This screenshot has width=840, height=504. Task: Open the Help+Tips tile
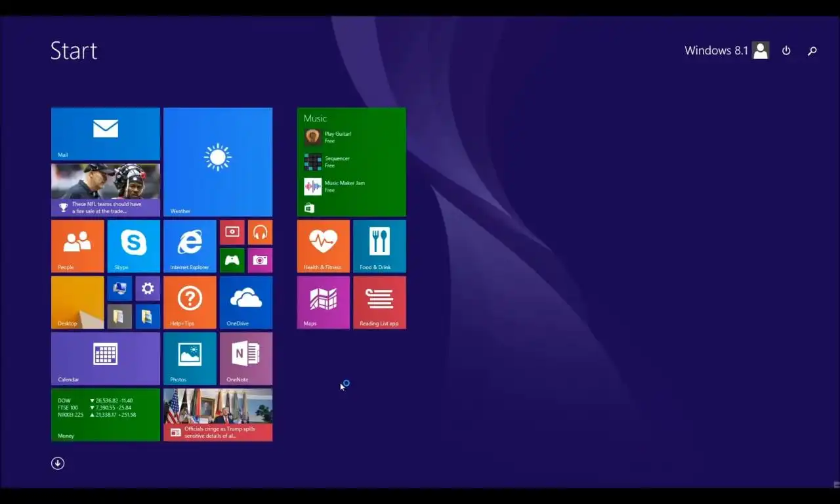[190, 303]
